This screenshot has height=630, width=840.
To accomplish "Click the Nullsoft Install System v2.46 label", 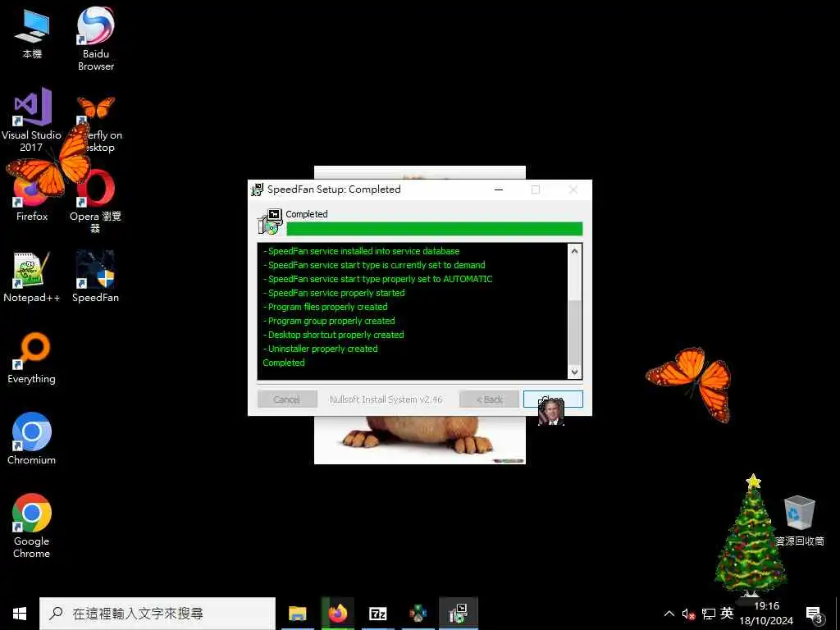I will coord(386,399).
